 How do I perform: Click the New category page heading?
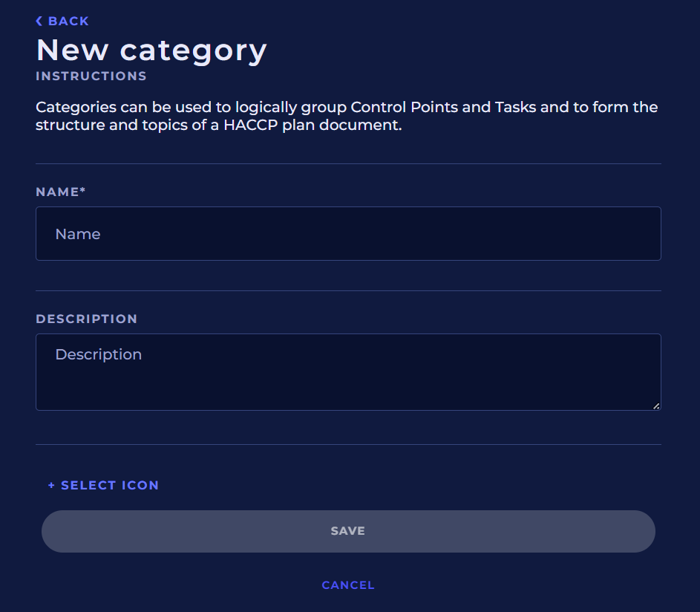(151, 51)
